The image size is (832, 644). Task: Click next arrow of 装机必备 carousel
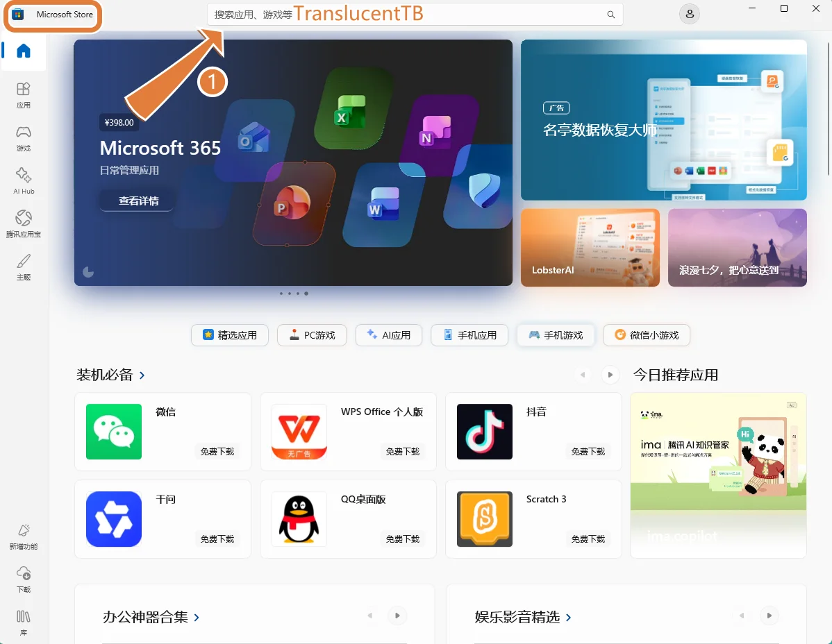tap(610, 375)
